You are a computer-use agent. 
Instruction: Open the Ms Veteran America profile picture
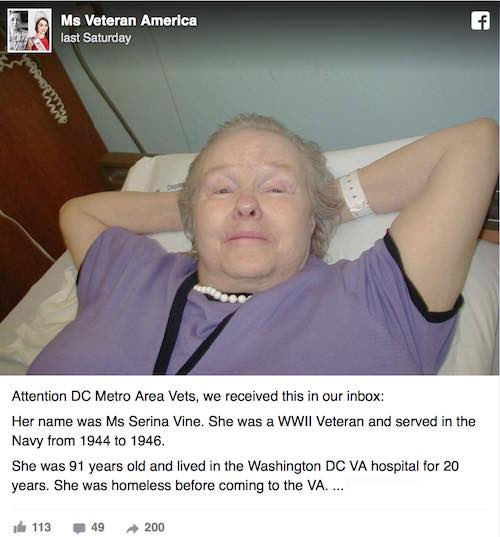pos(30,31)
